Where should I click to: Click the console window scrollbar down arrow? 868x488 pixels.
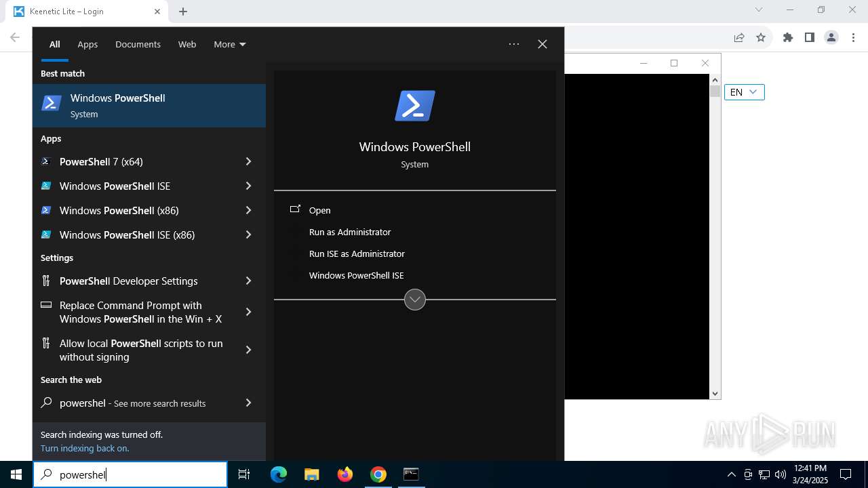[715, 393]
